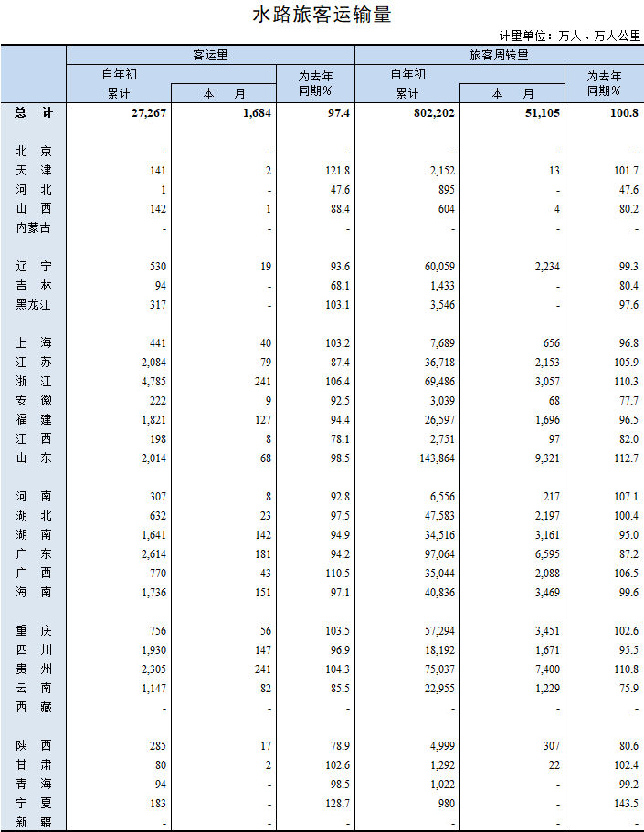Click the 计量单位 note above the table
644x832 pixels.
tap(570, 36)
